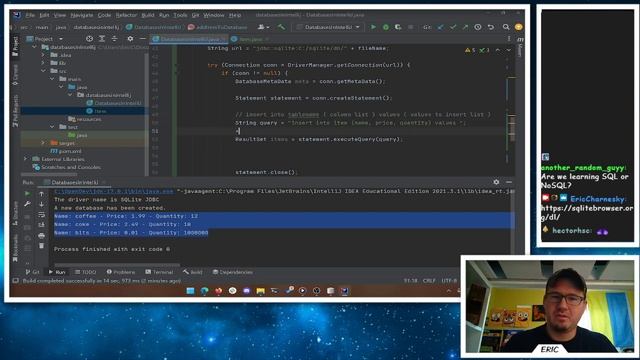Commit changes with the Git checkmark icon
Screen dimensions: 640x360
[x=453, y=27]
